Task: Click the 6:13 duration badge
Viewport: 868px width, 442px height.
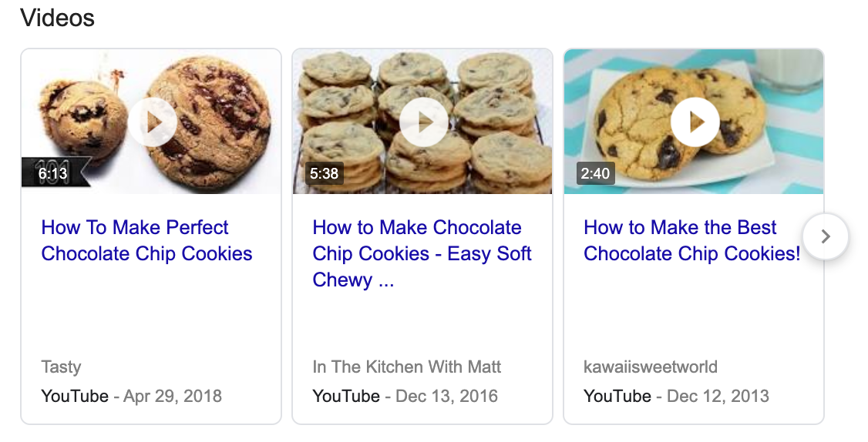Action: tap(53, 174)
